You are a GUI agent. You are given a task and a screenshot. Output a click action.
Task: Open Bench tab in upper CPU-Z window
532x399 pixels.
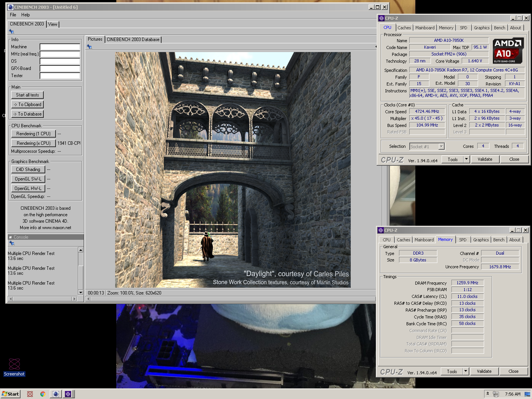(x=500, y=28)
